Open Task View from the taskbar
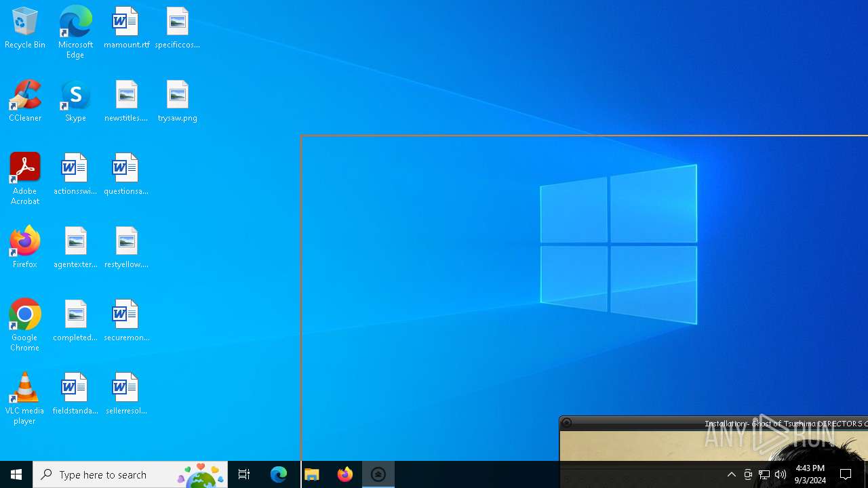Screen dimensions: 868x488 click(x=244, y=474)
